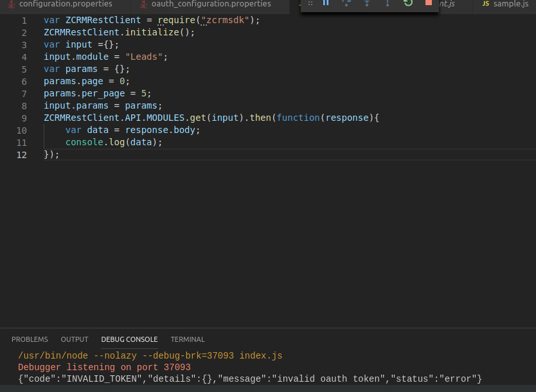
Task: Place cursor on ZCRMRestClient.initialize() call
Action: point(120,33)
